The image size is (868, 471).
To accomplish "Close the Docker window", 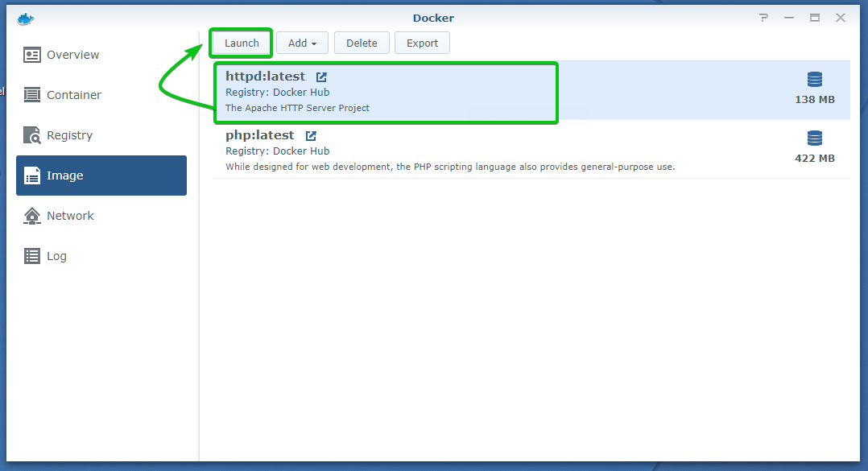I will (841, 18).
